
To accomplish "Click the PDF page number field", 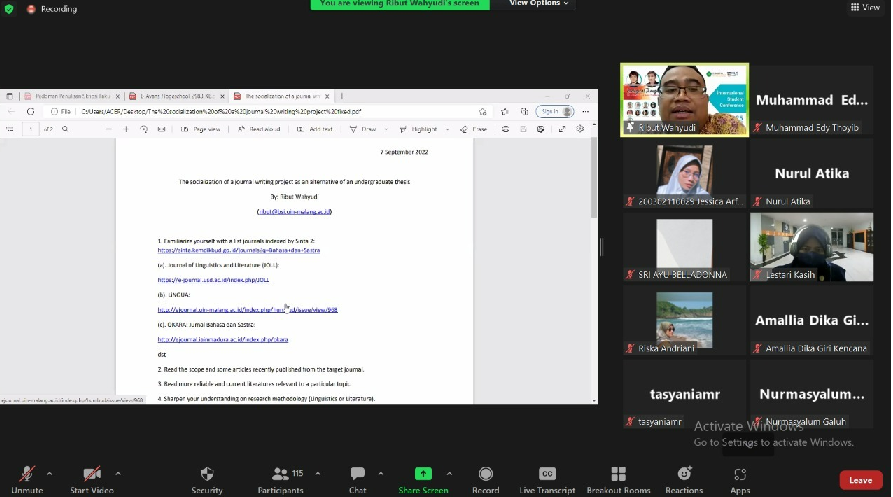I will pos(31,129).
